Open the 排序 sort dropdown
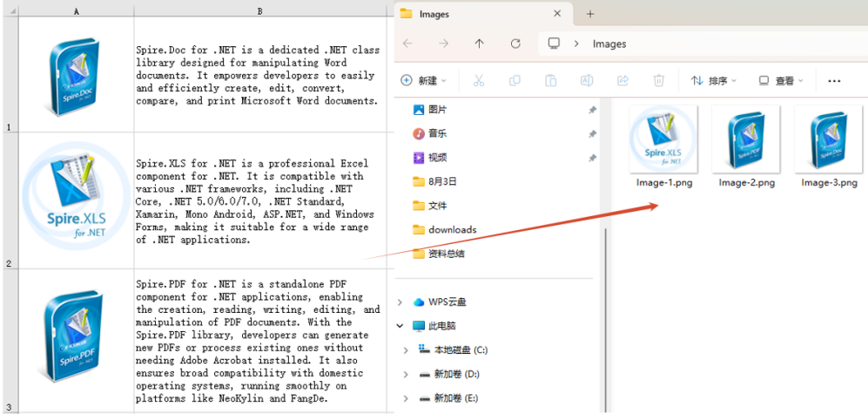868x414 pixels. 714,81
